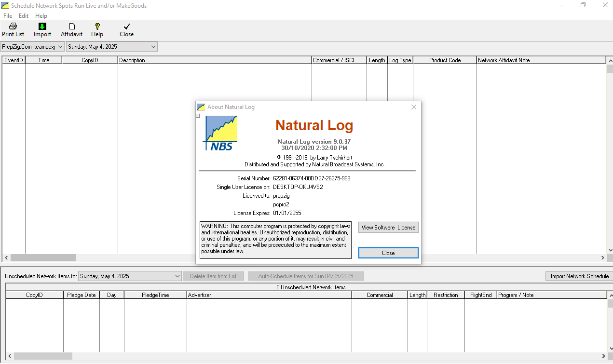This screenshot has height=364, width=613.
Task: Click the Log Type column header
Action: tap(400, 60)
